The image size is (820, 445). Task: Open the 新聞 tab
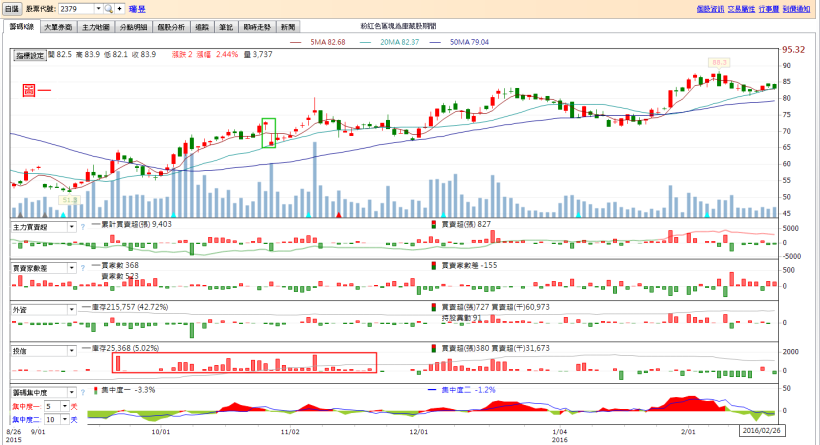(x=288, y=27)
